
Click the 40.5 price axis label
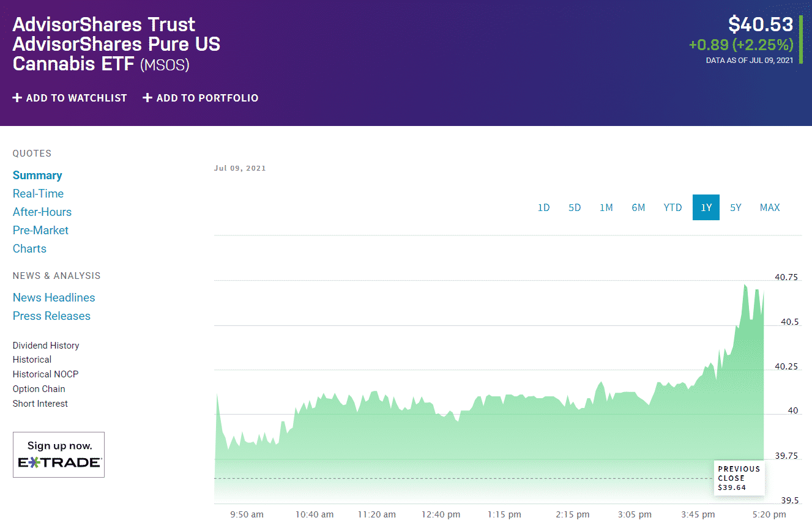tap(789, 322)
